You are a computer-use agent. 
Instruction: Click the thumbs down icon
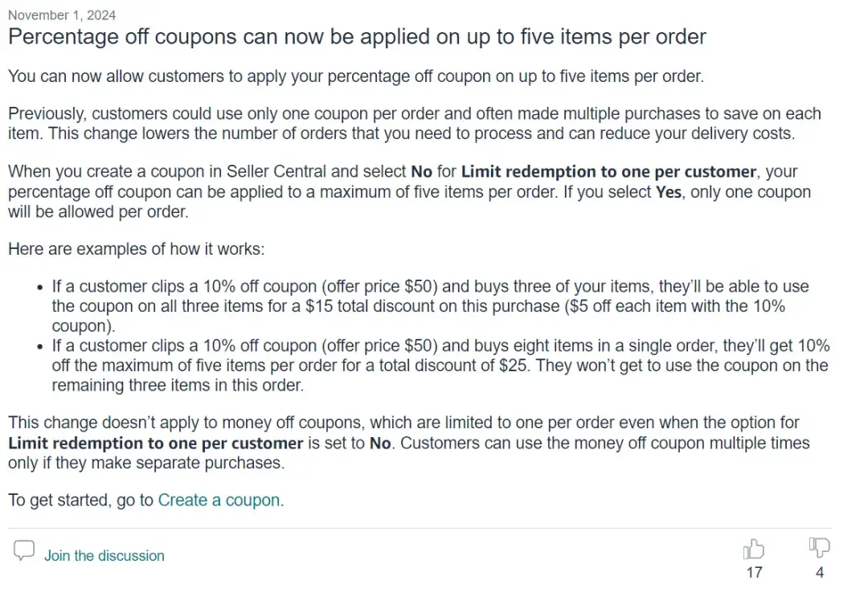[x=819, y=549]
